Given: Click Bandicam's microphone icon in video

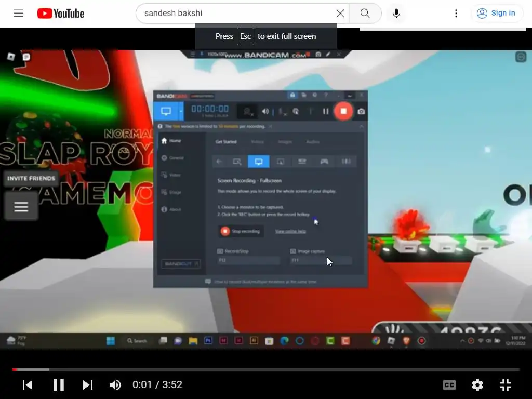Looking at the screenshot, I should [282, 111].
